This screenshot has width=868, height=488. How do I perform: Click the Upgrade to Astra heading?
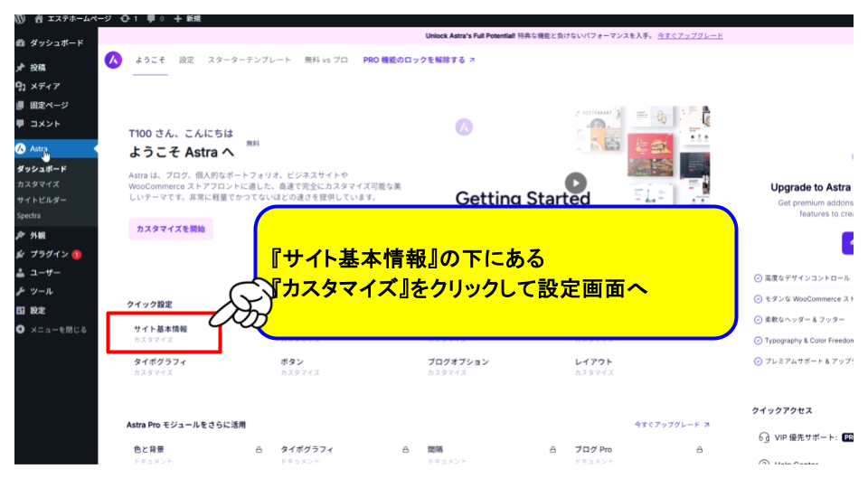811,188
